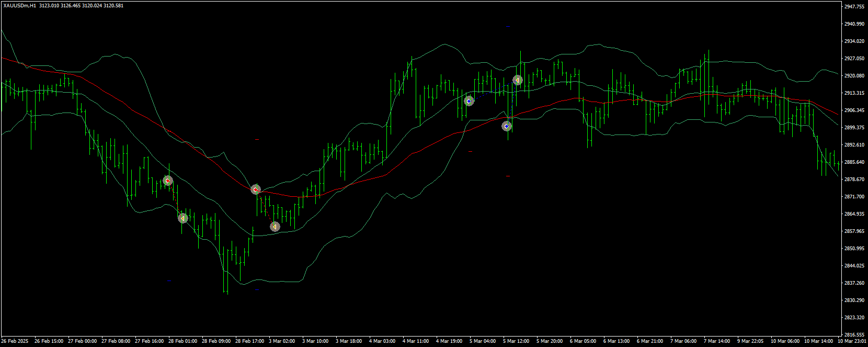Click the 2837.260 price label
This screenshot has width=868, height=347.
(854, 283)
